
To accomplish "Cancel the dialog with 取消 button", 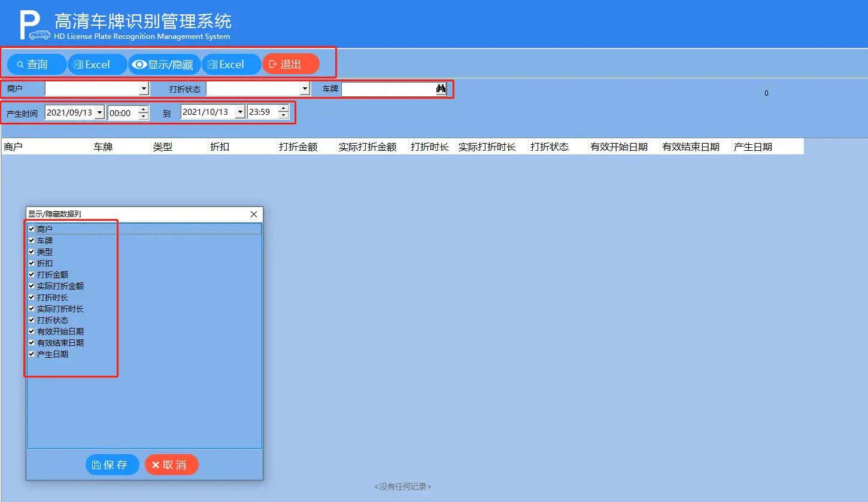I will pos(171,465).
